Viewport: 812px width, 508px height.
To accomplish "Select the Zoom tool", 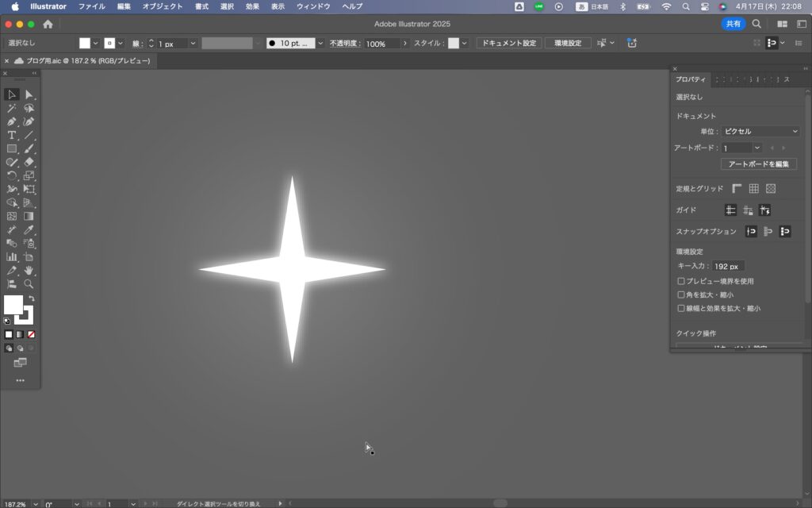I will [29, 283].
